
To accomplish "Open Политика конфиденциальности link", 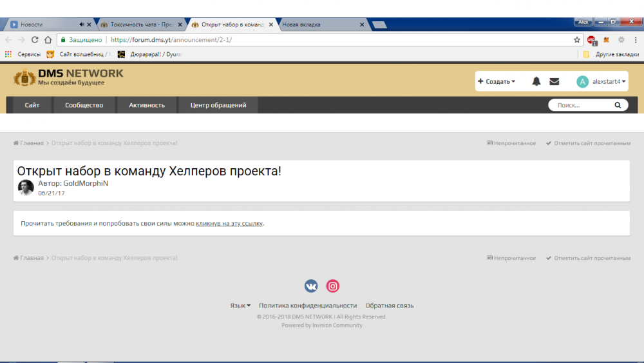I will 308,306.
